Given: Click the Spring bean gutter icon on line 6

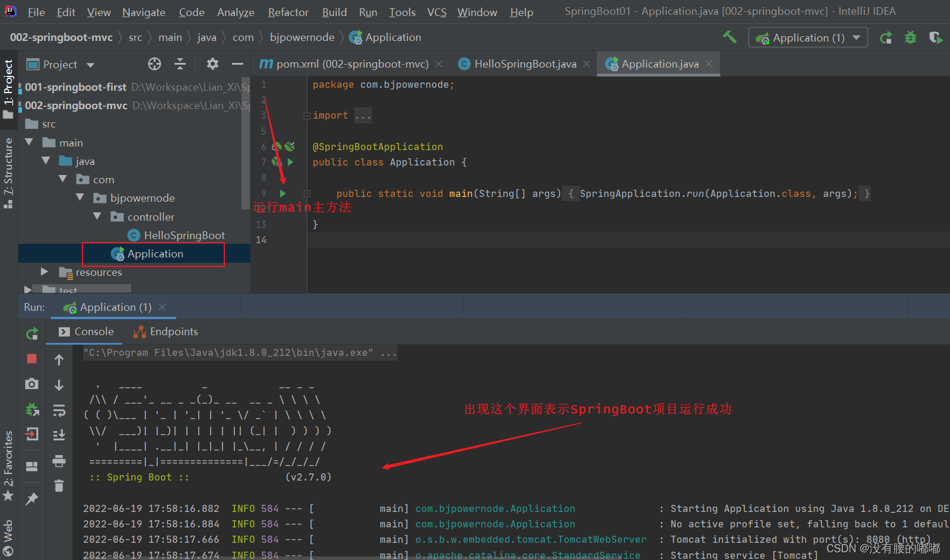Looking at the screenshot, I should [x=289, y=146].
